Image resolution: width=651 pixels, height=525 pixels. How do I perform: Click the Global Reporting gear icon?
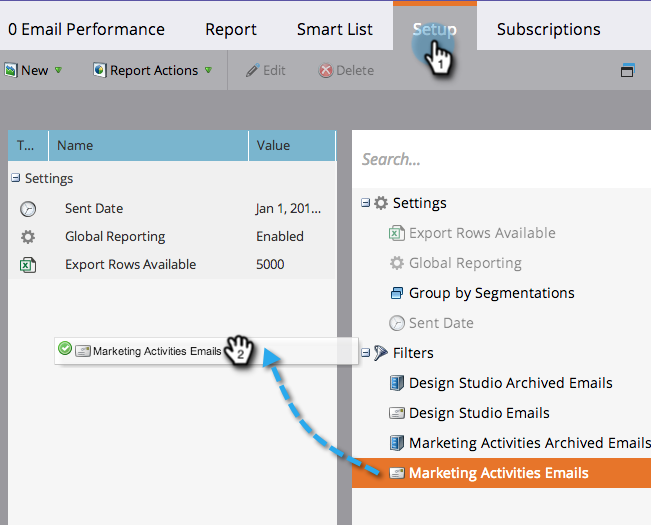pos(28,237)
